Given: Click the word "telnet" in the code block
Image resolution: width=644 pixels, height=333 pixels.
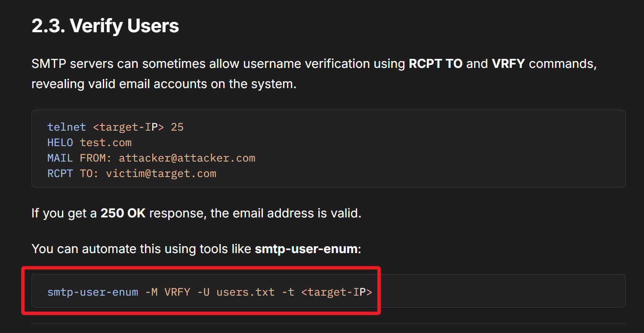Looking at the screenshot, I should pyautogui.click(x=67, y=127).
